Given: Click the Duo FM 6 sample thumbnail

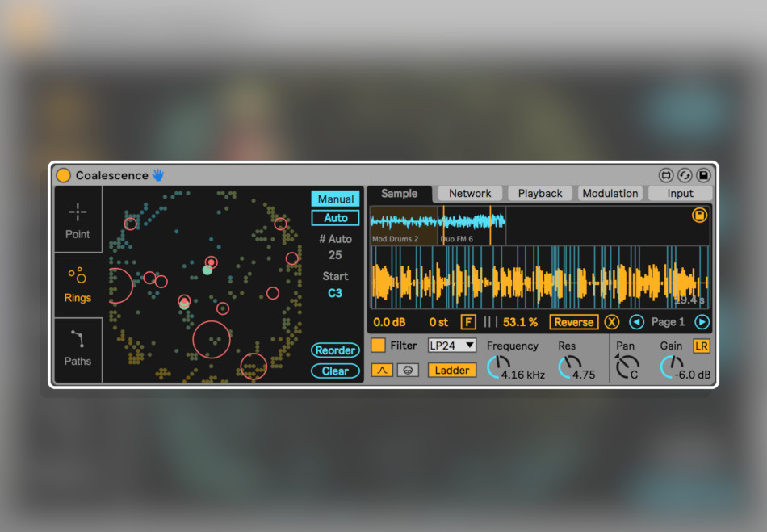Looking at the screenshot, I should point(472,225).
